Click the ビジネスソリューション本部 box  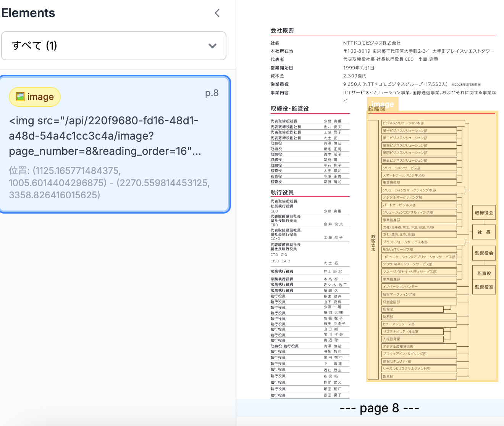423,123
